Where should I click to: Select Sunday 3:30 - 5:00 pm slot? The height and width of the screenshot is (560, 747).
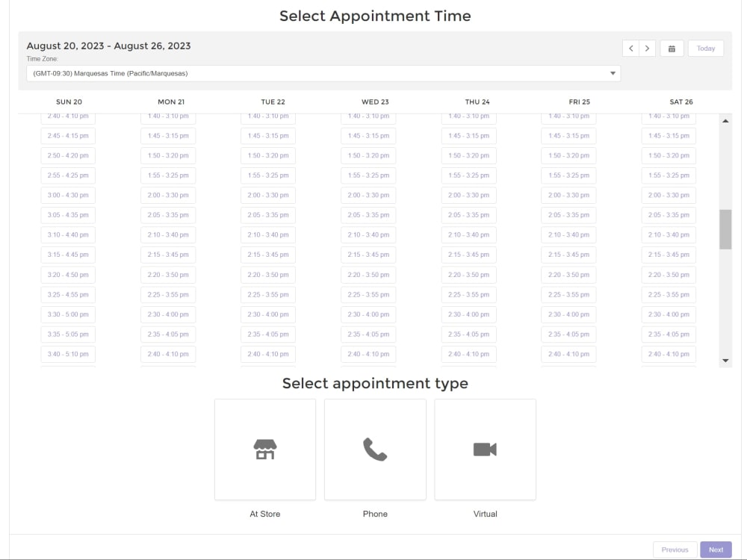tap(68, 314)
